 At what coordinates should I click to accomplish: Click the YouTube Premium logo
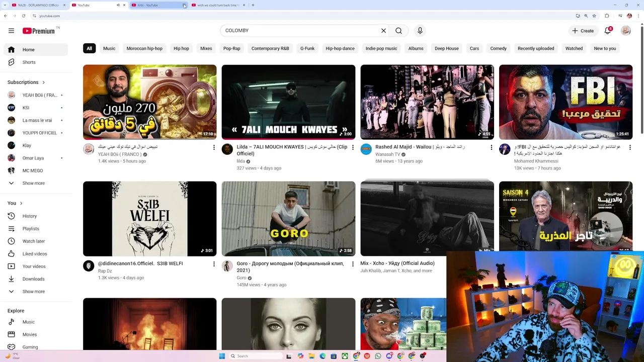39,31
